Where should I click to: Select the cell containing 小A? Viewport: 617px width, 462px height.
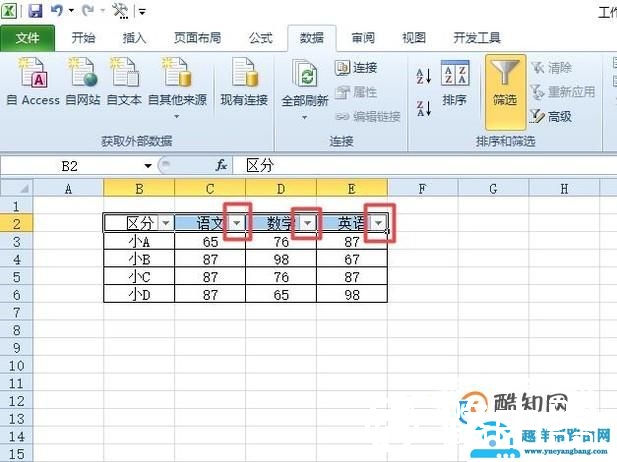coord(139,242)
